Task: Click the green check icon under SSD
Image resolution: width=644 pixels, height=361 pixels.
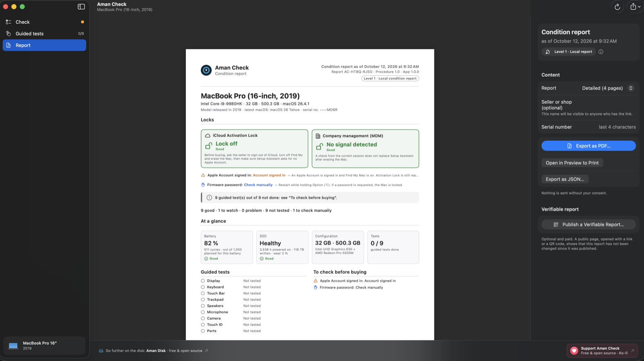Action: [x=262, y=258]
